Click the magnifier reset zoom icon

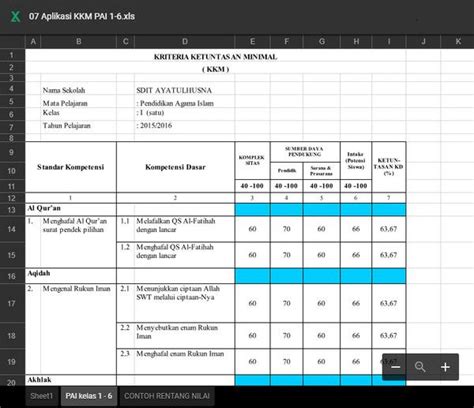click(x=420, y=367)
